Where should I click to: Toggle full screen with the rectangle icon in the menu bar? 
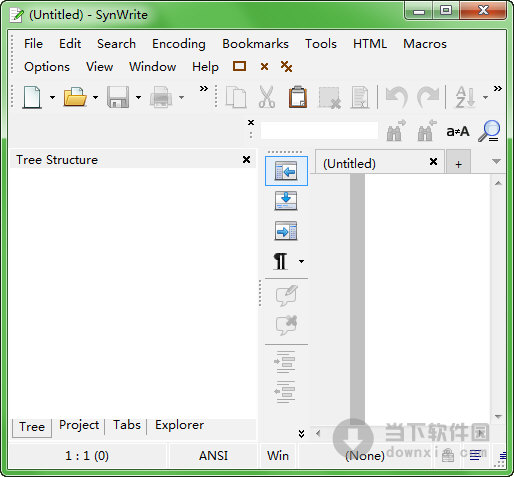coord(240,66)
